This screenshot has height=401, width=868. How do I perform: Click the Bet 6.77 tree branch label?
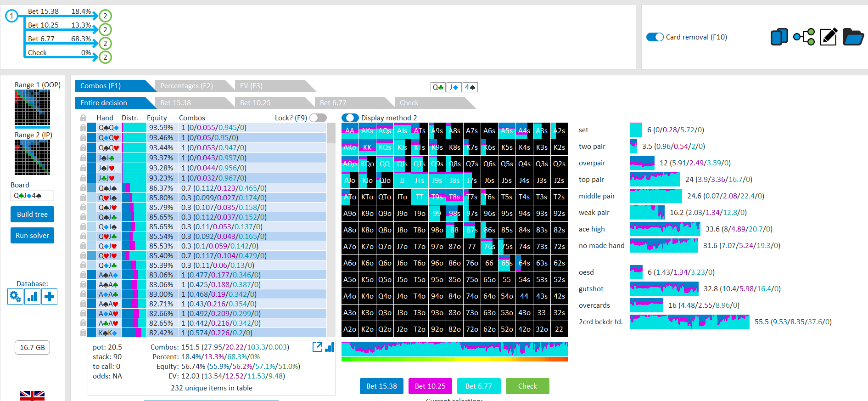pos(41,39)
